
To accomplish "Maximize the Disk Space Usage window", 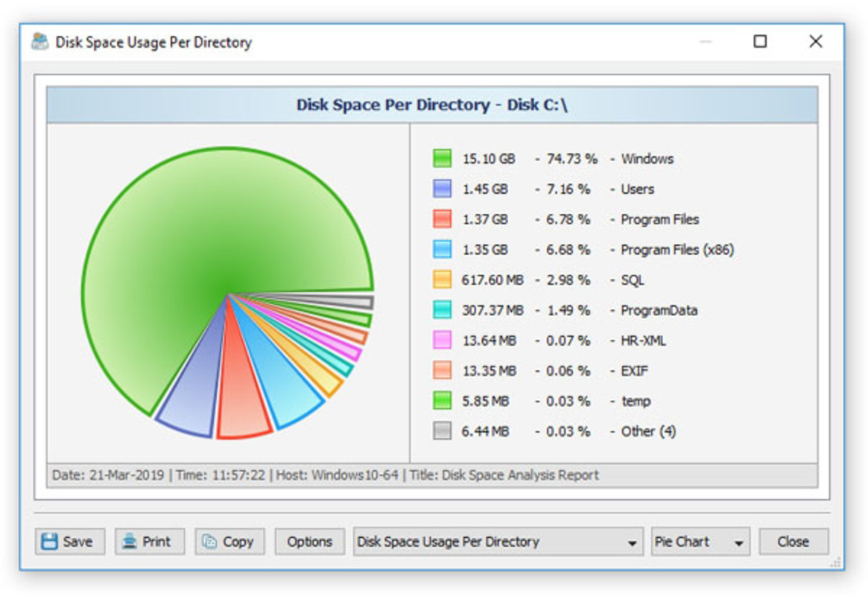I will [760, 42].
